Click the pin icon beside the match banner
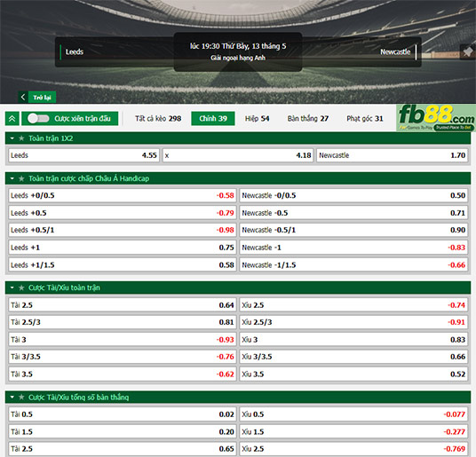Image resolution: width=476 pixels, height=457 pixels. [x=468, y=51]
